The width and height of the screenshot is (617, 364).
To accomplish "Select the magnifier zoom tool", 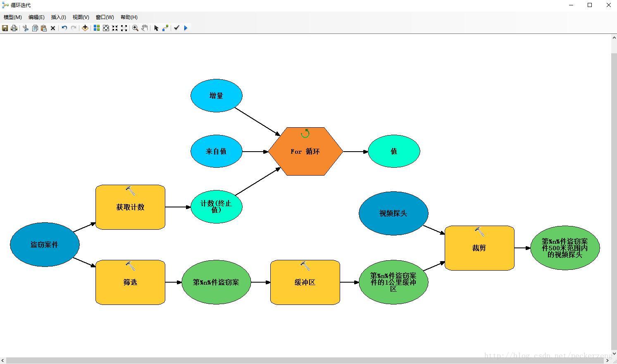I will [135, 28].
